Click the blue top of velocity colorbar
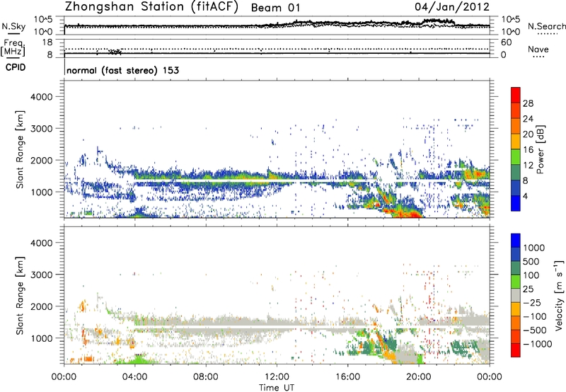566x392 pixels. click(x=516, y=241)
